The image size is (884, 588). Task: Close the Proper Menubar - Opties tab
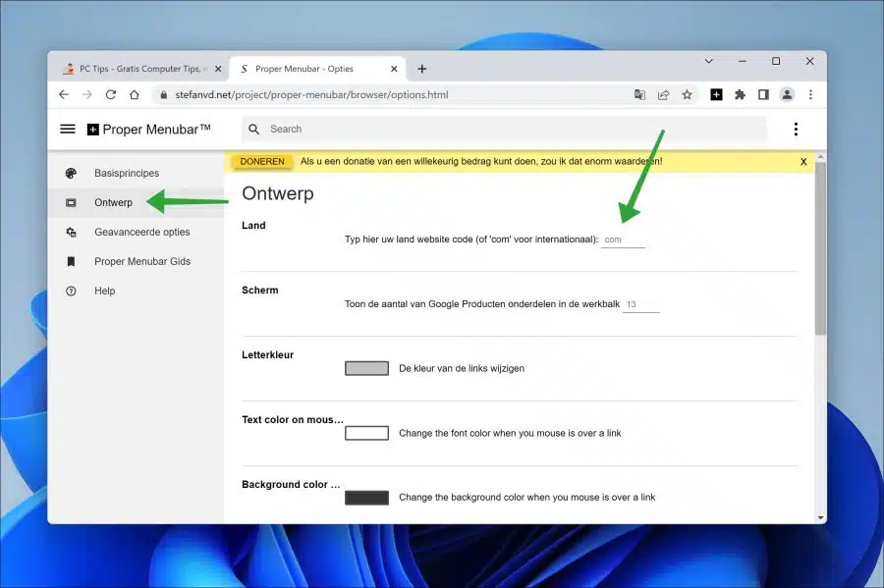coord(394,69)
